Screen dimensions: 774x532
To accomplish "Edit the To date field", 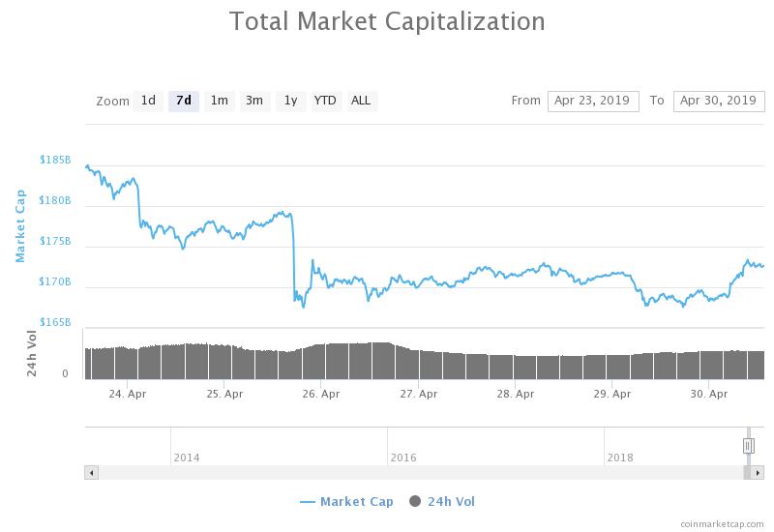I will (719, 102).
